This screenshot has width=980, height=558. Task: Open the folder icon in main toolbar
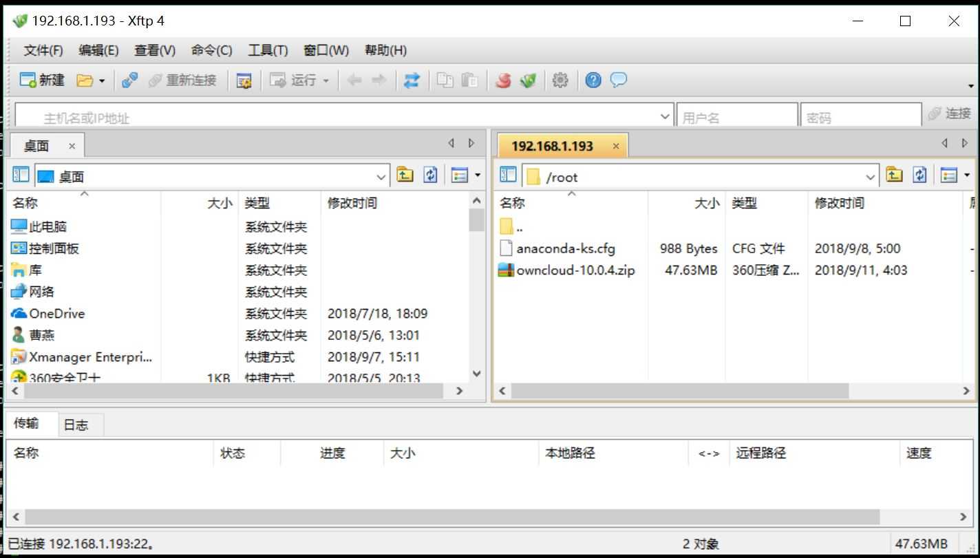[84, 81]
